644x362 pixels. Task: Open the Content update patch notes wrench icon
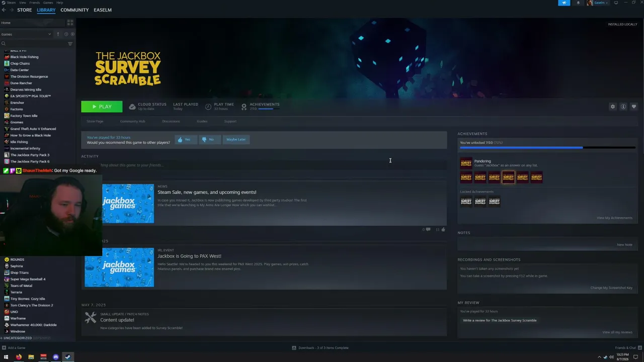(91, 317)
